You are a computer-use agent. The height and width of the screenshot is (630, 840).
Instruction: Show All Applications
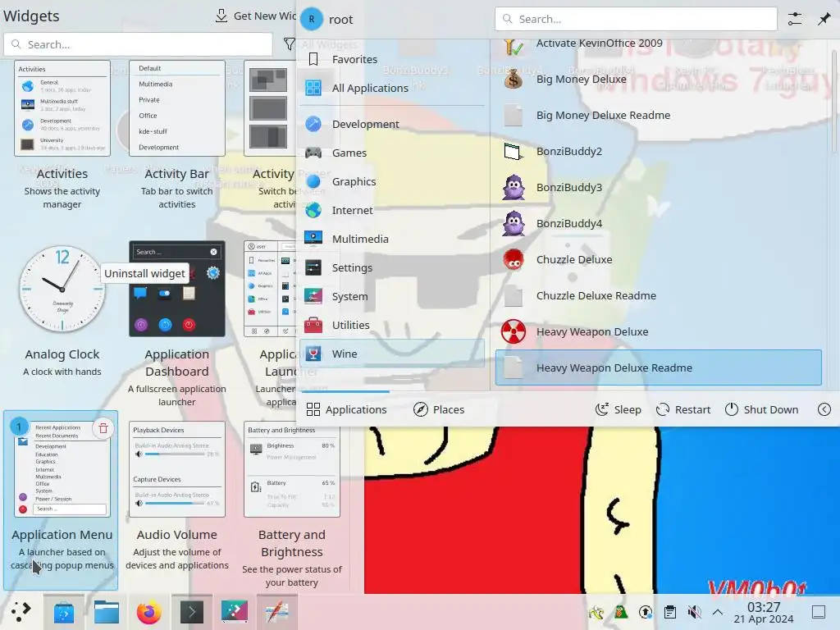coord(391,88)
